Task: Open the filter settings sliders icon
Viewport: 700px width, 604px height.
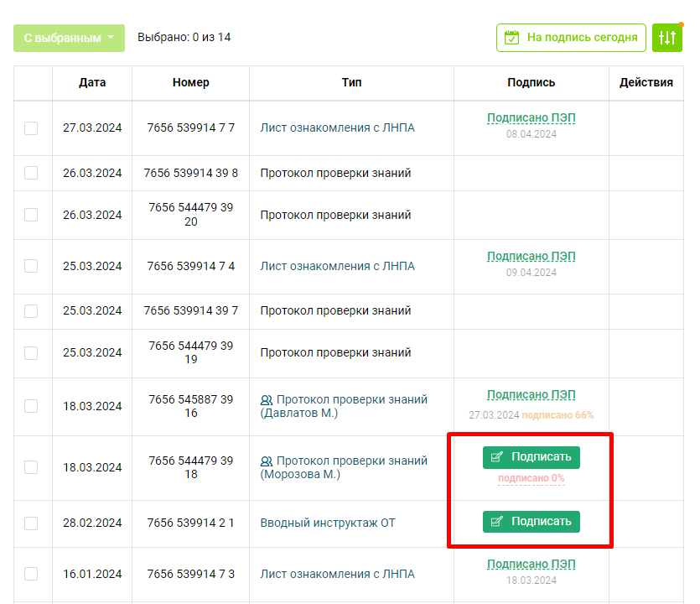Action: 667,38
